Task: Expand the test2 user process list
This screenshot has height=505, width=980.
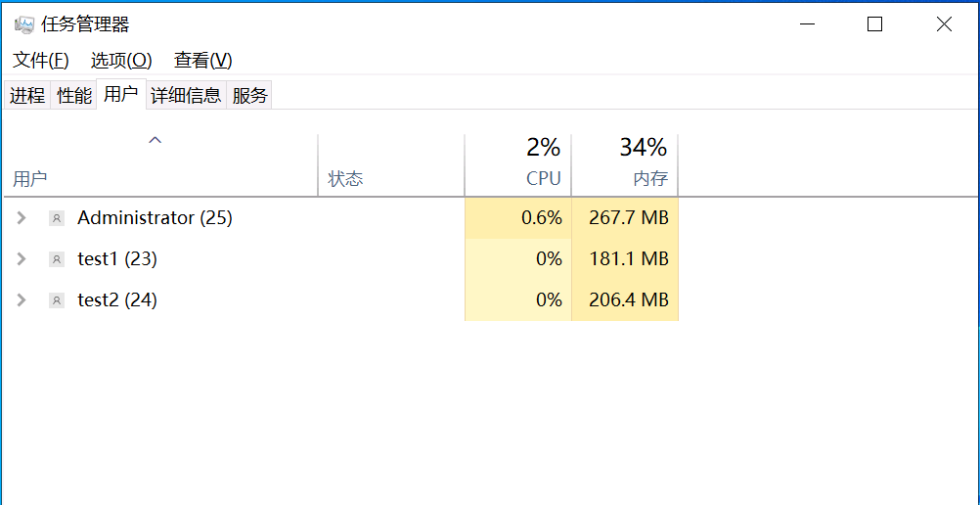Action: 22,300
